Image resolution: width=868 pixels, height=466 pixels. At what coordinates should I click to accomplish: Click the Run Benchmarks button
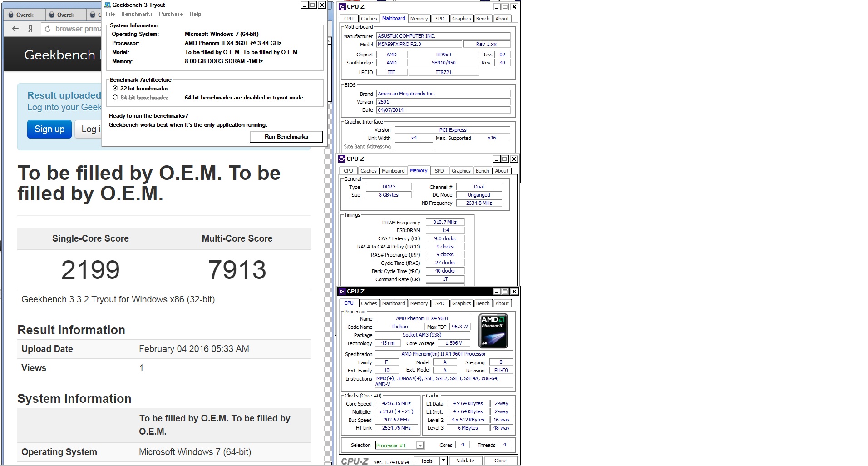pyautogui.click(x=286, y=136)
